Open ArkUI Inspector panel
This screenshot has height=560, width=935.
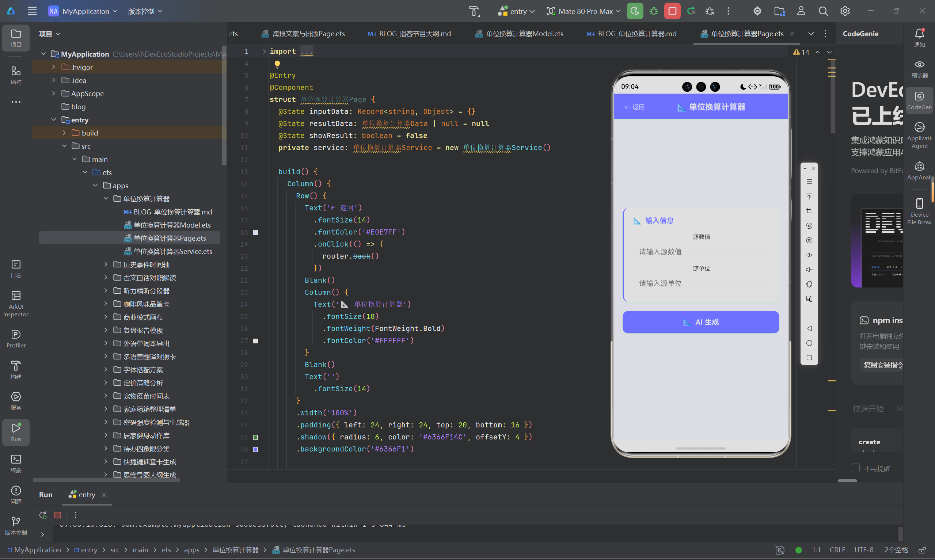(x=16, y=304)
